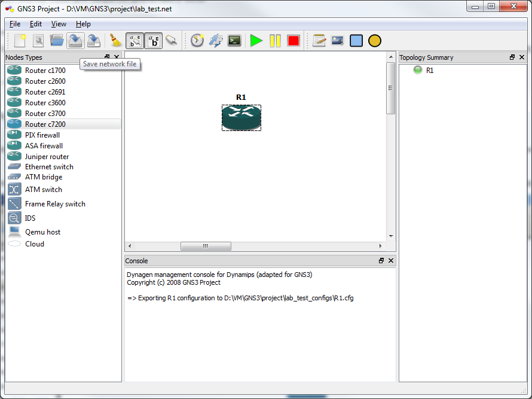This screenshot has width=532, height=399.
Task: Open the View menu
Action: tap(59, 24)
